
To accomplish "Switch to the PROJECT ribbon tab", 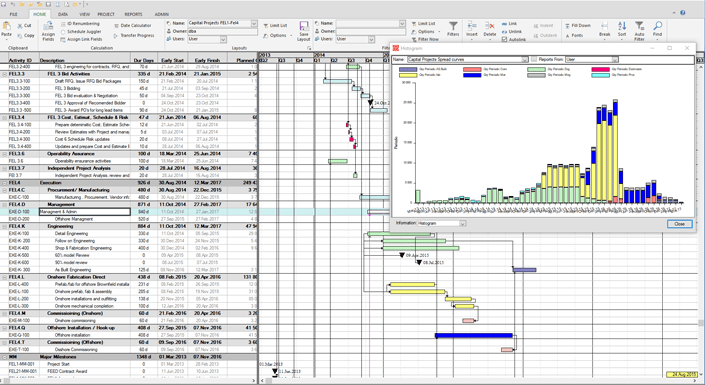I will (x=106, y=14).
